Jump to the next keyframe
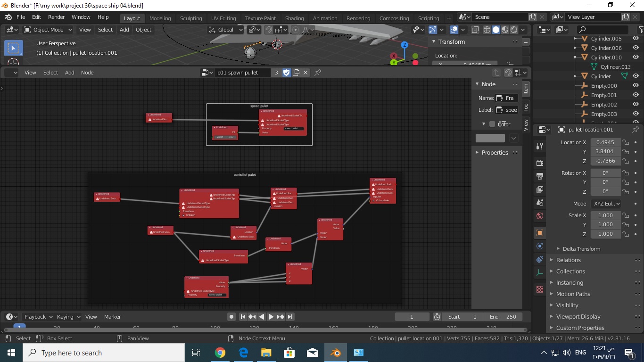The width and height of the screenshot is (644, 362). pos(281,317)
